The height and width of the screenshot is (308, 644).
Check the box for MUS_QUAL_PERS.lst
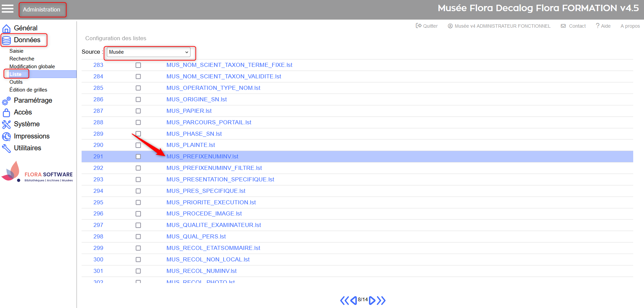138,237
